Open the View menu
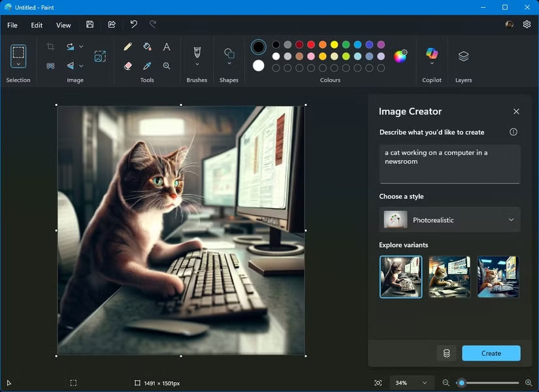539x392 pixels. point(63,25)
